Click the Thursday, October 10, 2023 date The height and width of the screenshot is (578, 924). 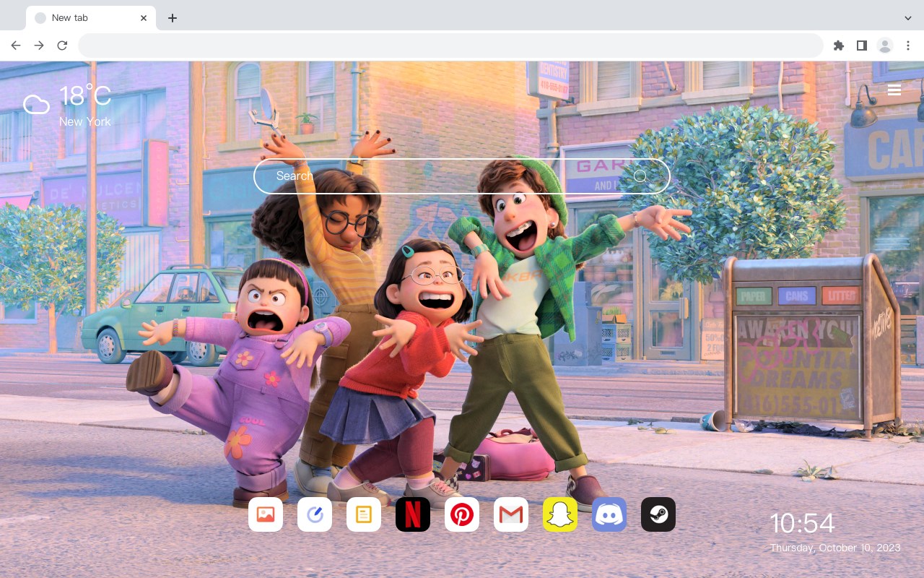click(x=835, y=548)
